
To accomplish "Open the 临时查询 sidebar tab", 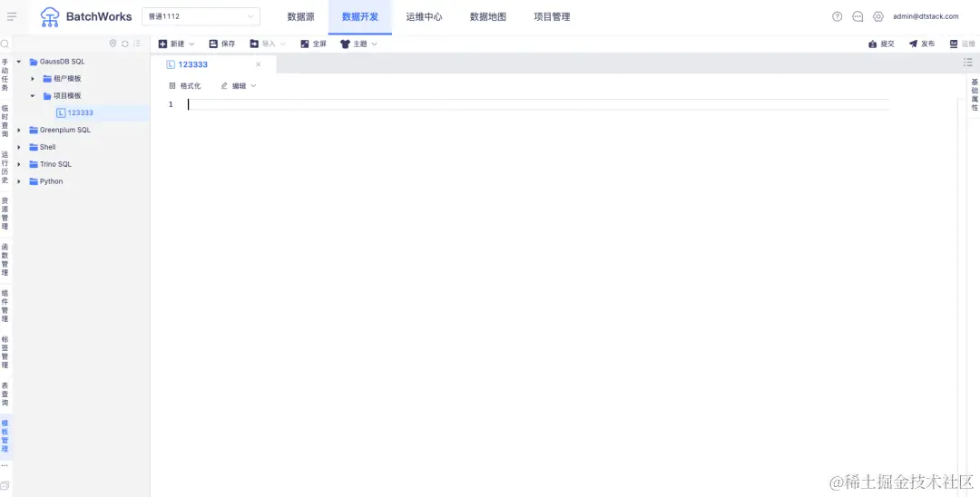I will point(5,122).
